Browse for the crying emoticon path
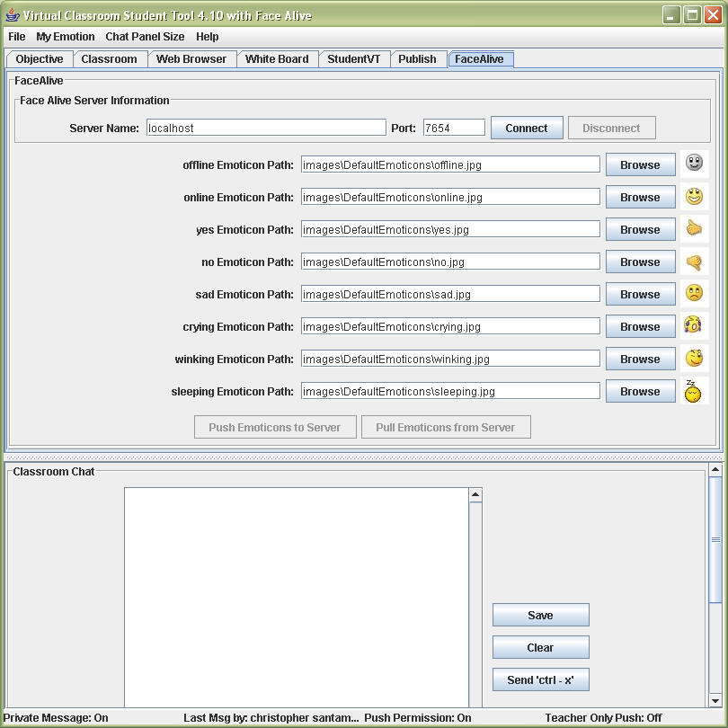 tap(640, 327)
